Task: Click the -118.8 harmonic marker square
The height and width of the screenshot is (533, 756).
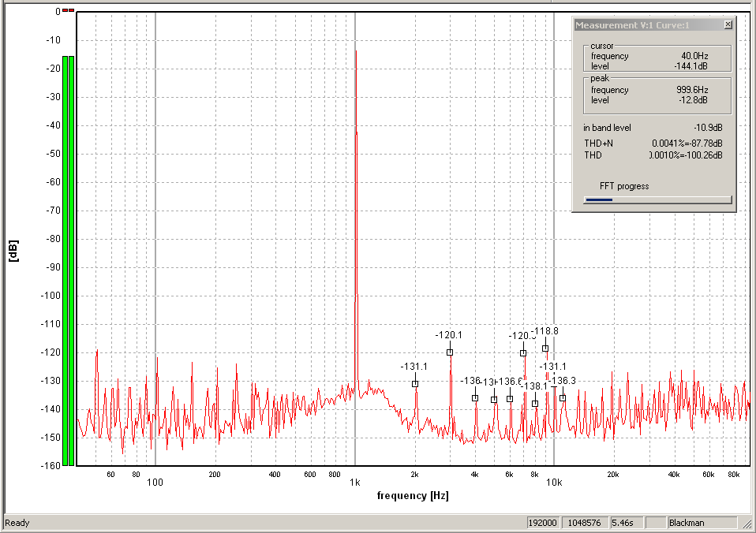Action: click(545, 348)
